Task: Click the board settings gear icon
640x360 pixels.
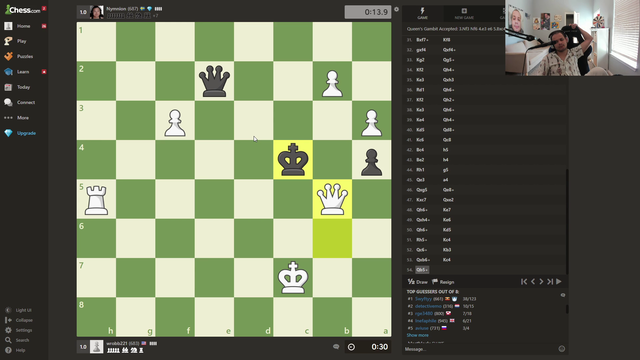Action: [396, 9]
